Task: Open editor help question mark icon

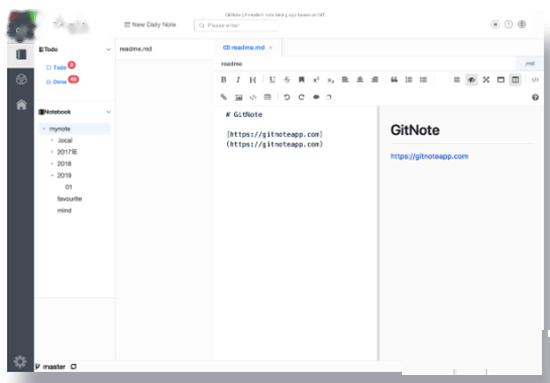Action: click(535, 98)
